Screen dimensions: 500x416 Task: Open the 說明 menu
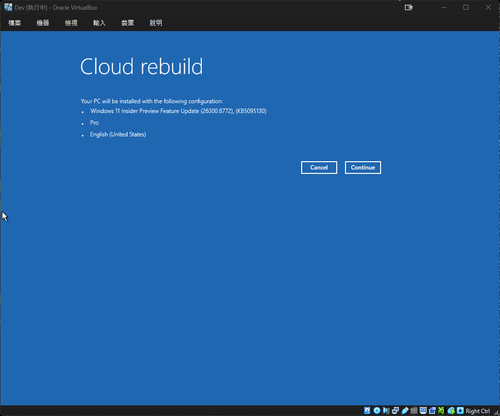click(156, 23)
